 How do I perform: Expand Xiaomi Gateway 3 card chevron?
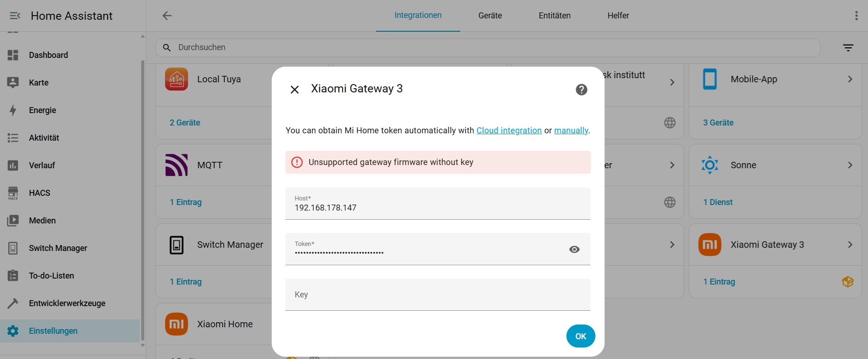coord(850,245)
